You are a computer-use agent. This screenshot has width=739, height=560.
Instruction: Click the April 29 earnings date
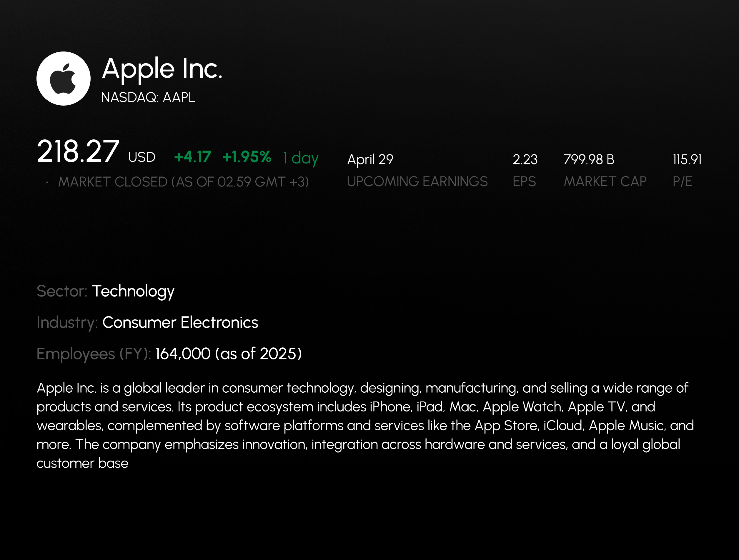pos(370,160)
